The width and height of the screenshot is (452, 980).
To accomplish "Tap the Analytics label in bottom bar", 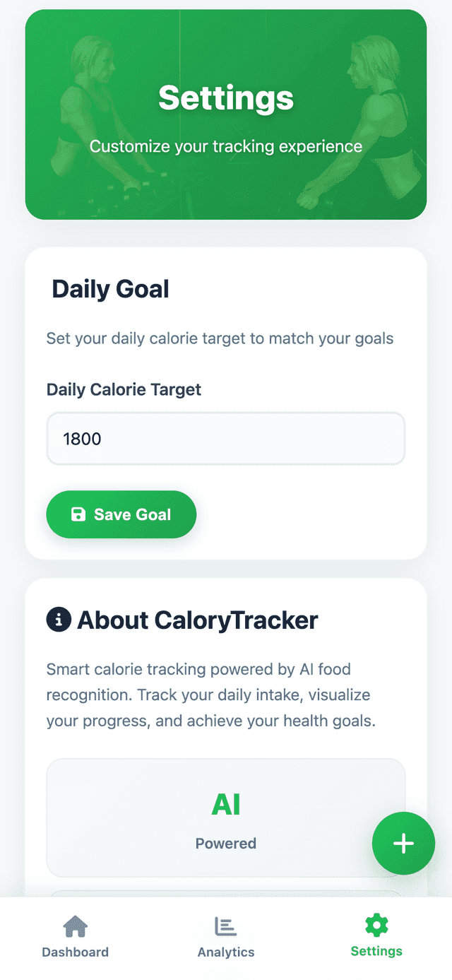I will [x=226, y=952].
